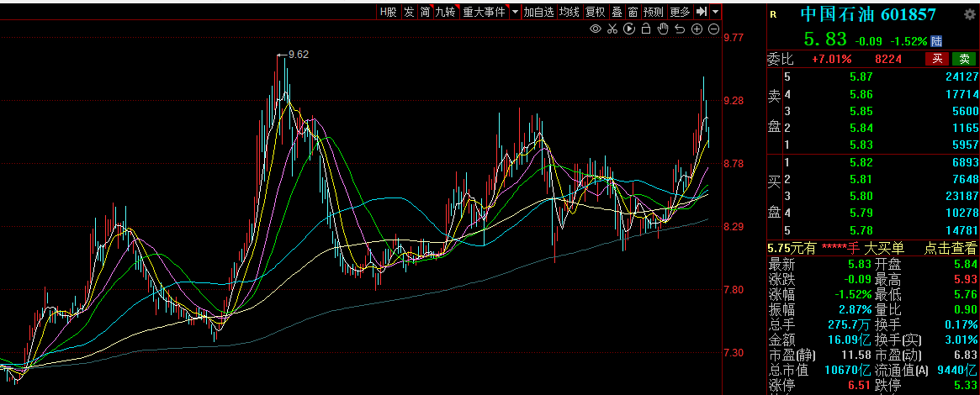Add stock to watchlist with 加自选
Viewport: 980px width, 395px height.
click(x=538, y=11)
